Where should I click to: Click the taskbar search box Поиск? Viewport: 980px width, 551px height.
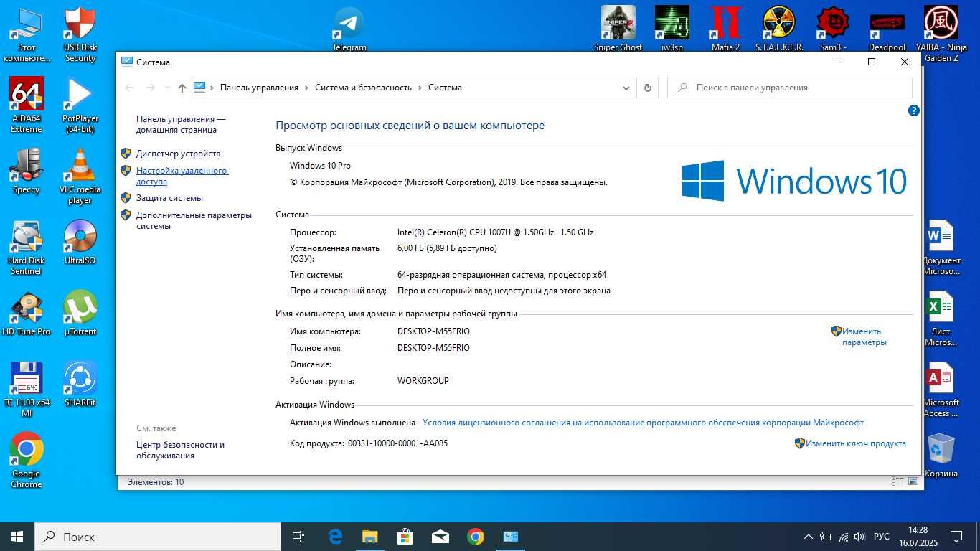(x=158, y=537)
